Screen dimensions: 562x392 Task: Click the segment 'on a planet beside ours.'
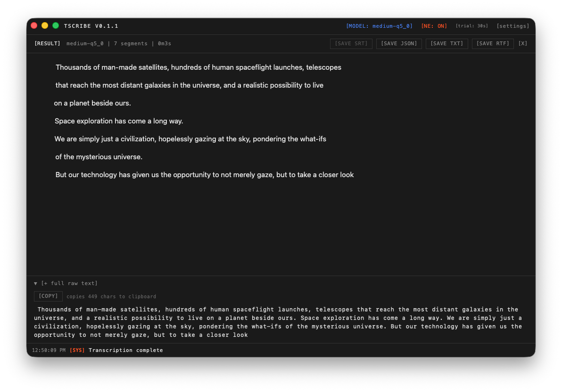click(x=92, y=103)
